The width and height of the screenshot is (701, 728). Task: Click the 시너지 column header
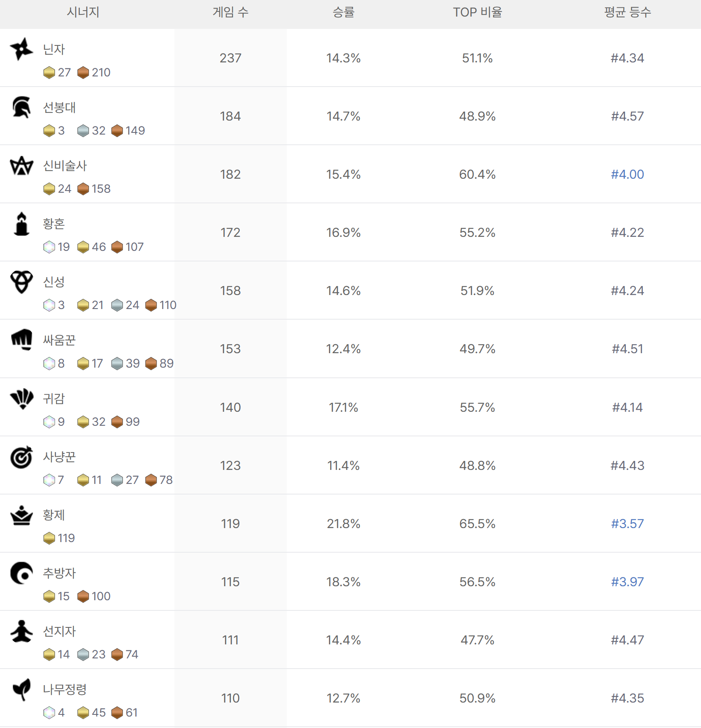coord(83,12)
